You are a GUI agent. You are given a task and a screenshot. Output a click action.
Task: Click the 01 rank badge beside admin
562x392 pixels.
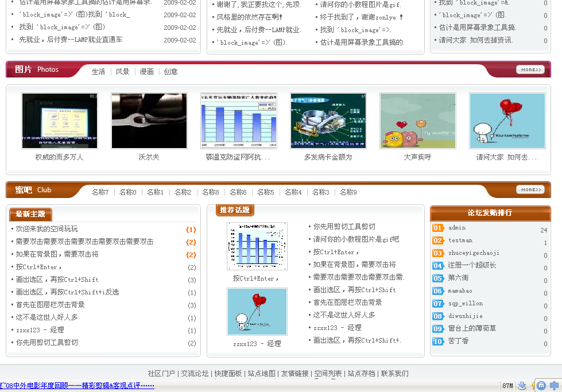(x=437, y=228)
